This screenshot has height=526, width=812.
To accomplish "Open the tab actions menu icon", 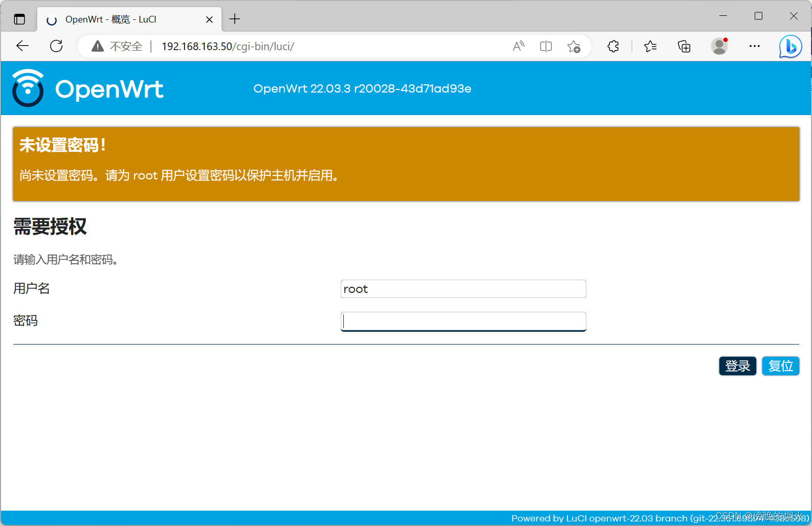I will 19,19.
